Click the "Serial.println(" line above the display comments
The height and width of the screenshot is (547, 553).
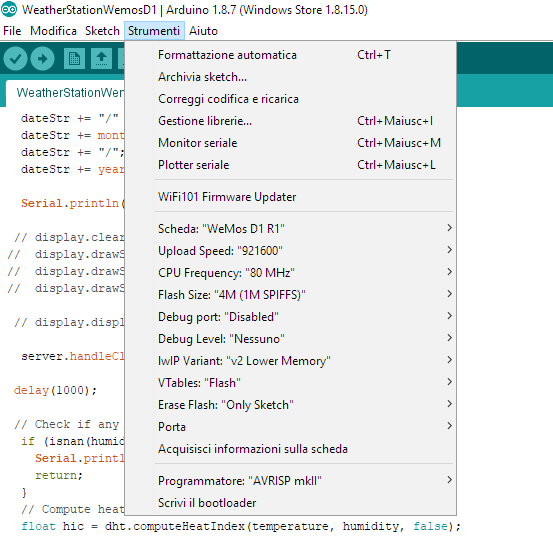[x=72, y=203]
